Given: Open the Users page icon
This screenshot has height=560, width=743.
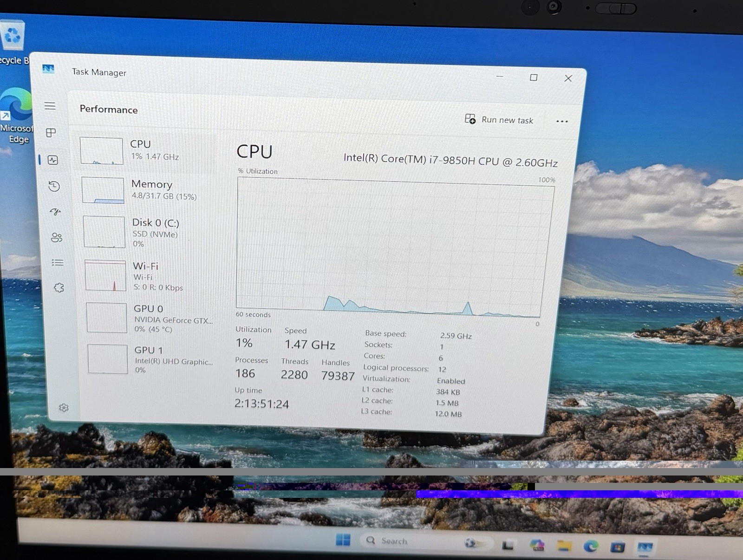Looking at the screenshot, I should 57,237.
